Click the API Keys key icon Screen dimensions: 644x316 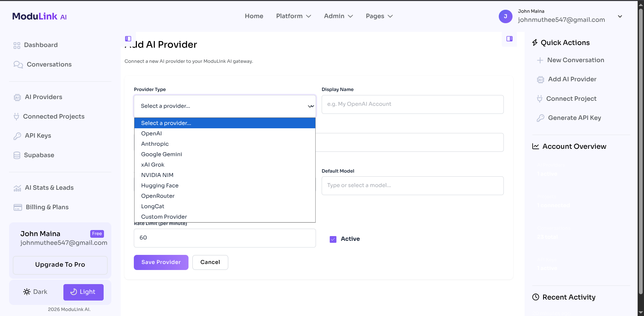pyautogui.click(x=17, y=136)
